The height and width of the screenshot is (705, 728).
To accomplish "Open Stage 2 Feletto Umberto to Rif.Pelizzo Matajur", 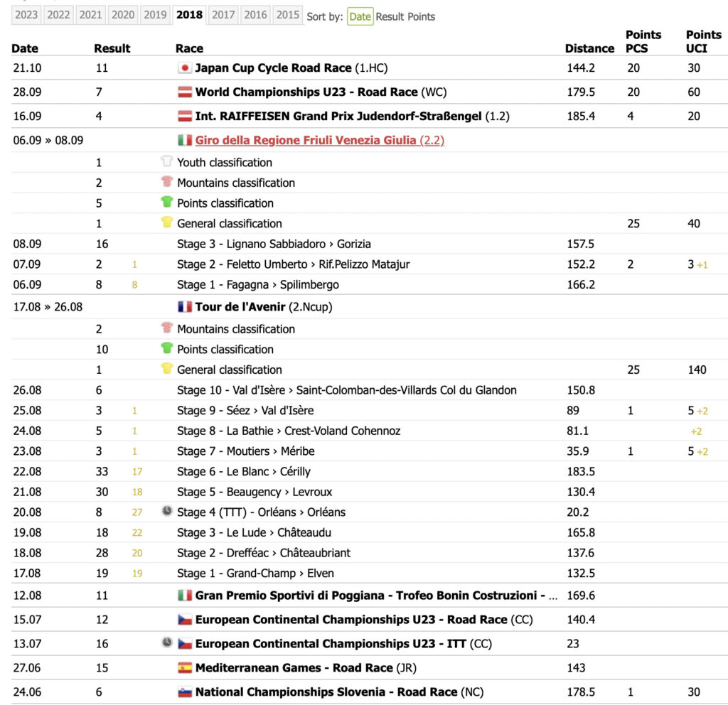I will click(x=294, y=264).
